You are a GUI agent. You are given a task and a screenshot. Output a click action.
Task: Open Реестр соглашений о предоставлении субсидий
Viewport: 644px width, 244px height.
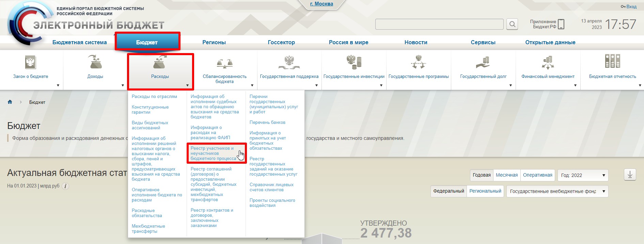point(213,184)
